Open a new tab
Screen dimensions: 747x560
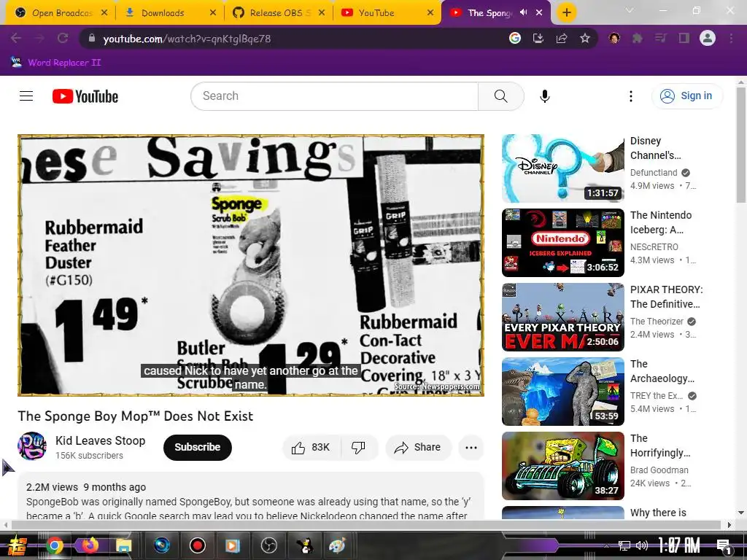[566, 12]
